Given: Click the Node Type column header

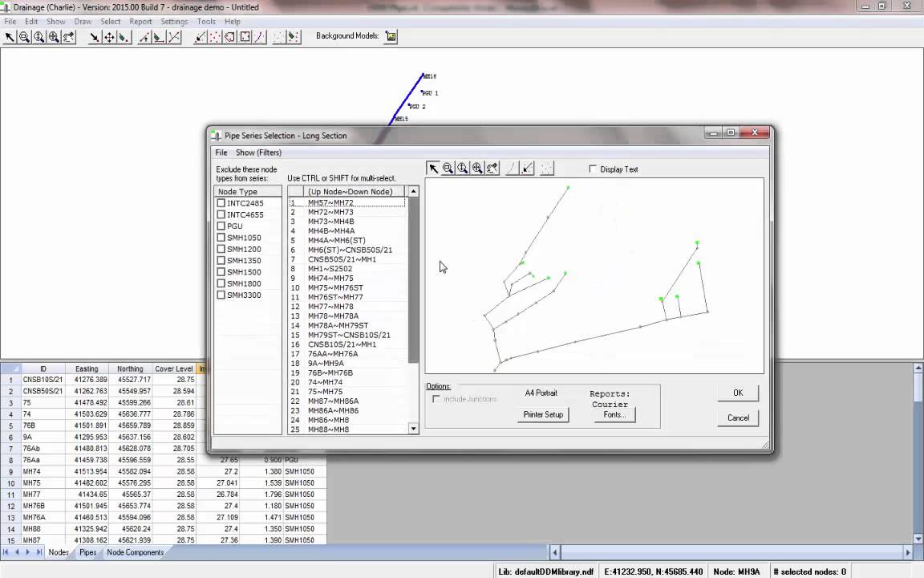Looking at the screenshot, I should (x=248, y=192).
